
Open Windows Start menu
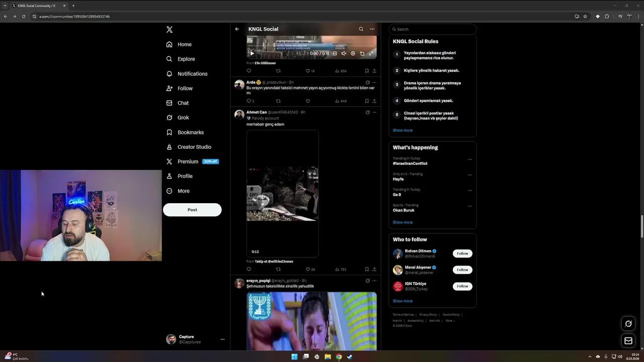tap(294, 357)
